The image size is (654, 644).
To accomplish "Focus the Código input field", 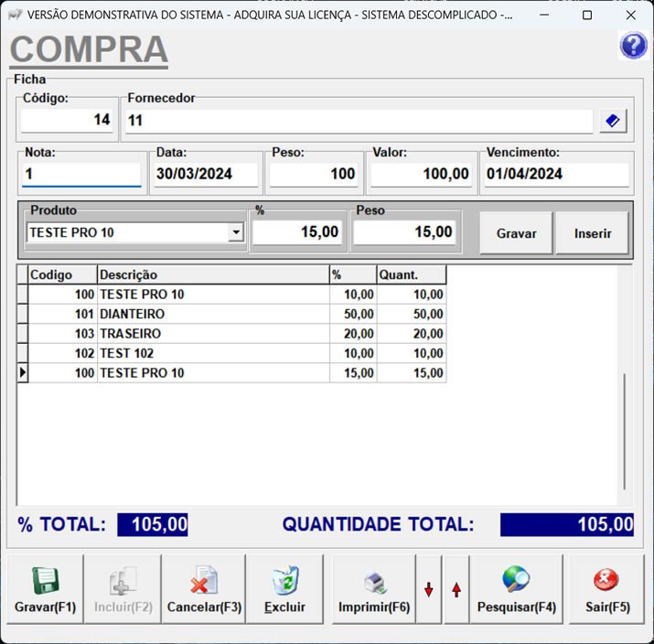I will coord(67,120).
